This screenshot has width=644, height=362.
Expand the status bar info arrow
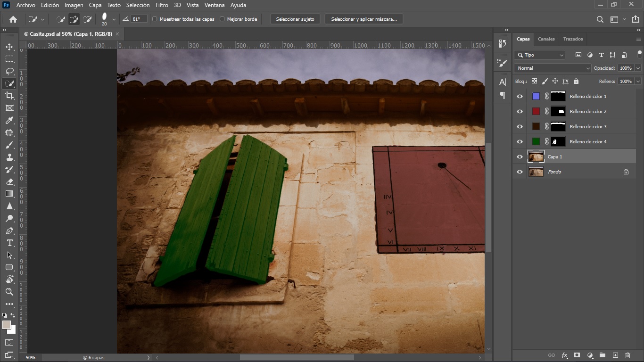pyautogui.click(x=149, y=358)
